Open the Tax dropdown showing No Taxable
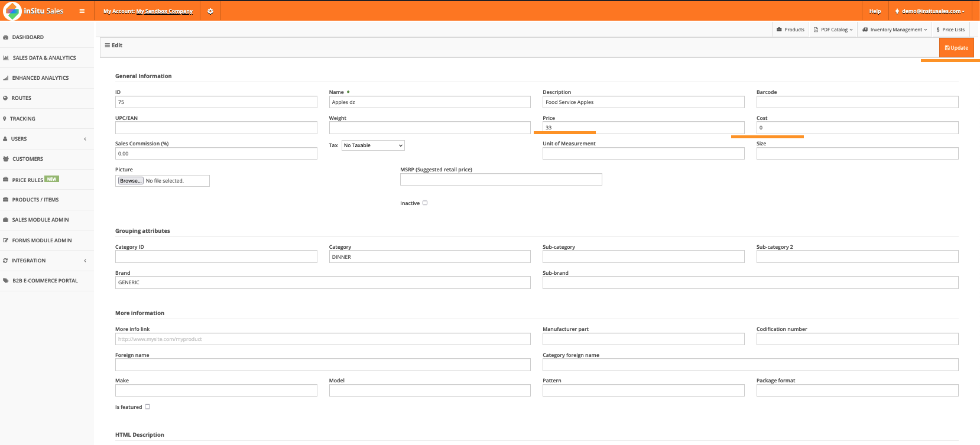This screenshot has width=980, height=445. coord(373,145)
